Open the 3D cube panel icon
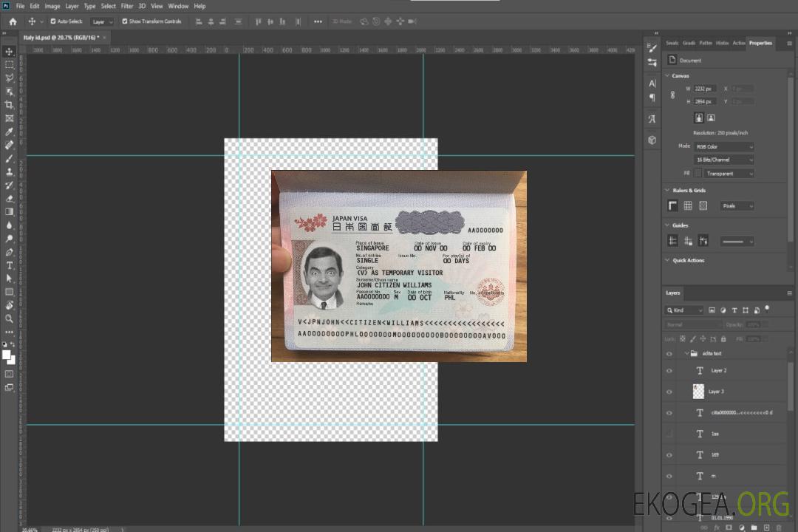Viewport: 798px width, 532px height. (652, 140)
